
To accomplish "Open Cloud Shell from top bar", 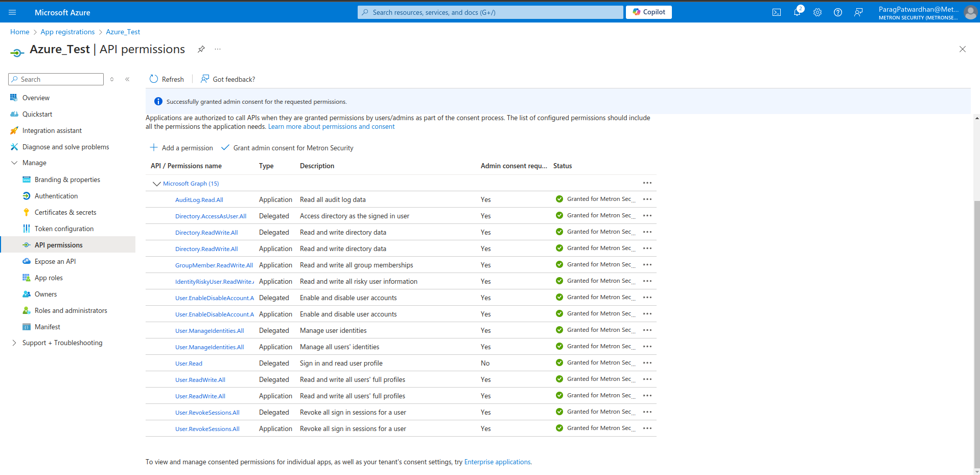I will click(x=777, y=12).
